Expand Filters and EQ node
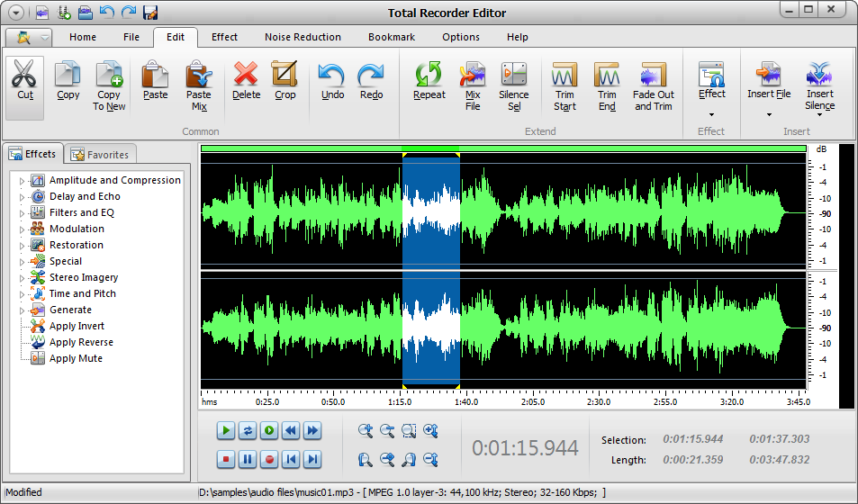Viewport: 858px width, 504px height. (x=22, y=213)
